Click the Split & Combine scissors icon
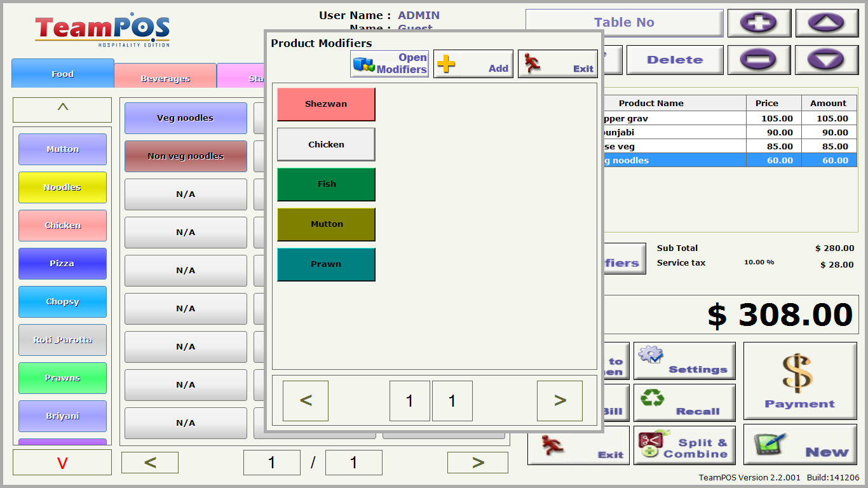 tap(684, 445)
